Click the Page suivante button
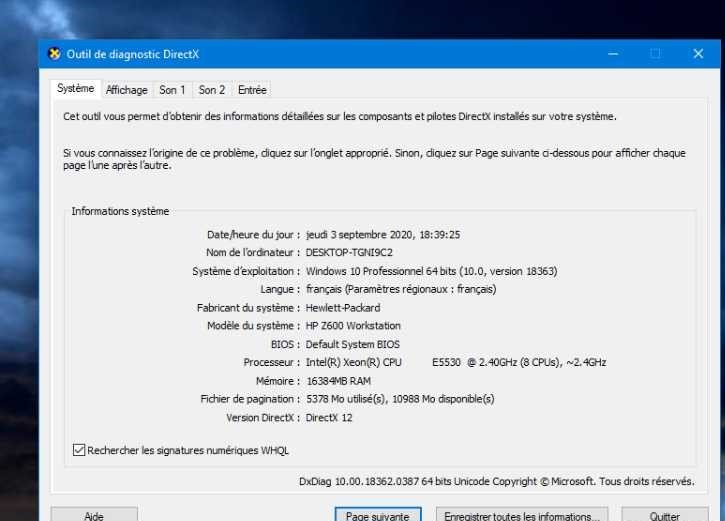The width and height of the screenshot is (725, 521). coord(378,515)
